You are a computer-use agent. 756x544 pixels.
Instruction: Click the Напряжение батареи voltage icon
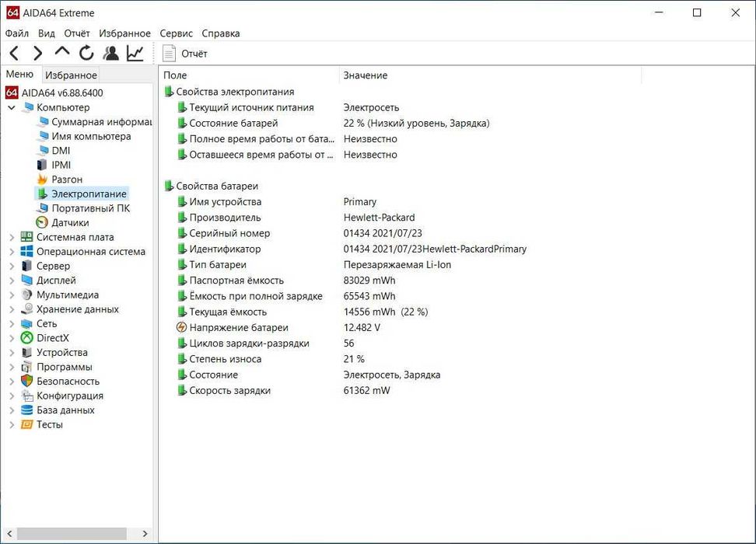coord(181,327)
